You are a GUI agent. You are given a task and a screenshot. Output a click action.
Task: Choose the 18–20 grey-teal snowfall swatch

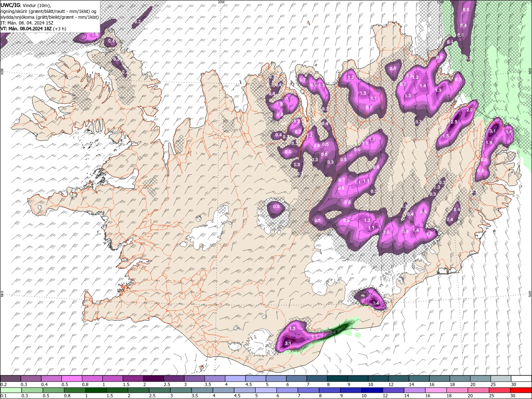click(460, 379)
